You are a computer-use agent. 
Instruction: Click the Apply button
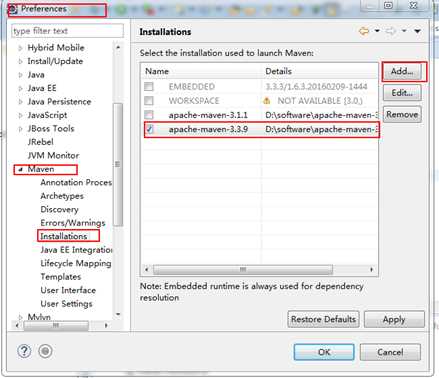click(394, 319)
